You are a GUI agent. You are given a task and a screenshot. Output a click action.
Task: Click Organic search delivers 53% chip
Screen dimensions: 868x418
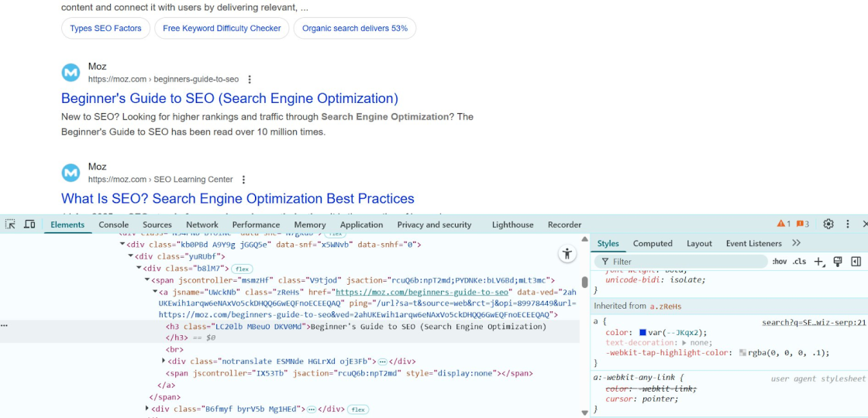click(355, 28)
